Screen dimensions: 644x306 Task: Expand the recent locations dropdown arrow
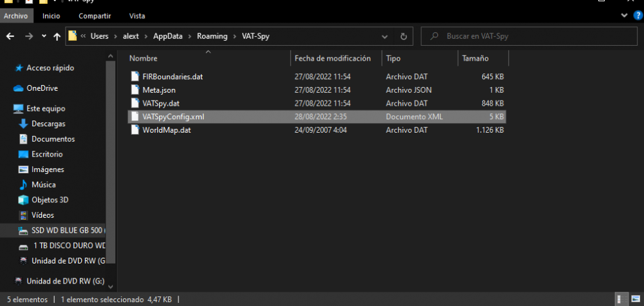click(x=44, y=37)
